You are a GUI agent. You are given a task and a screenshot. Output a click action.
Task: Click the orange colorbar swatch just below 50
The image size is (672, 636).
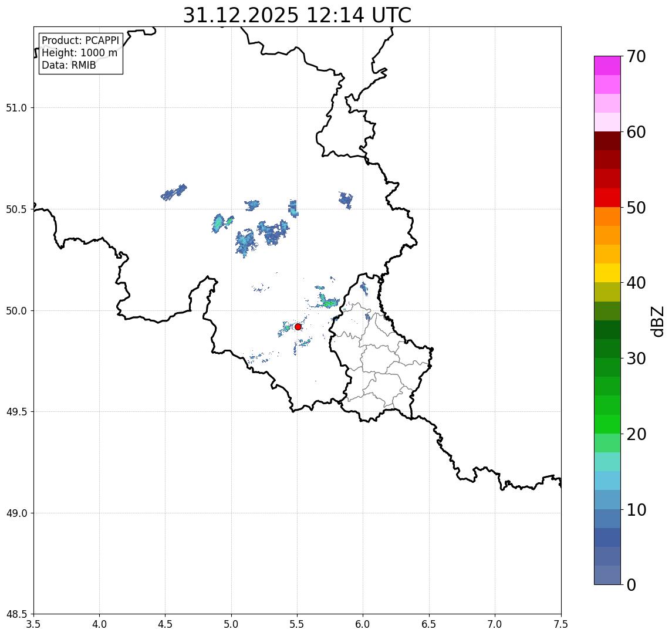607,216
